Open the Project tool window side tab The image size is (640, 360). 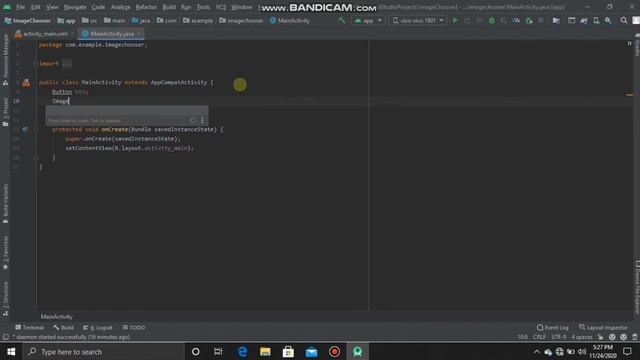coord(5,112)
